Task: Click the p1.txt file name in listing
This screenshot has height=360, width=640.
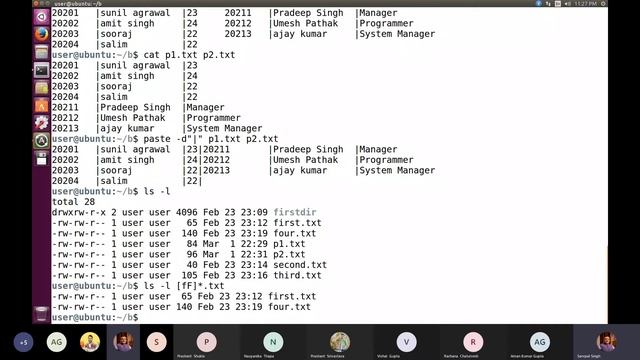Action: pos(289,244)
